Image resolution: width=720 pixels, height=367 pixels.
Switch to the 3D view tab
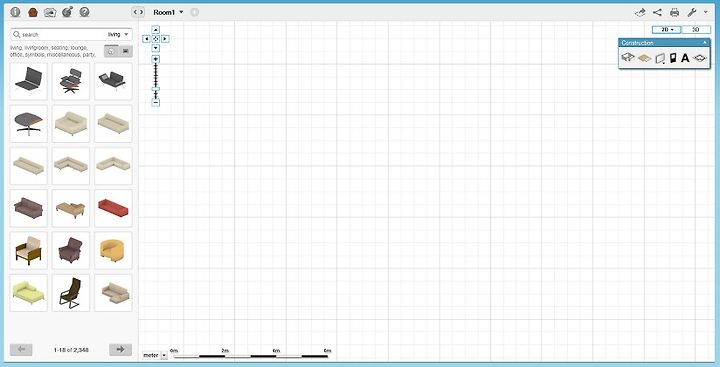[x=696, y=29]
